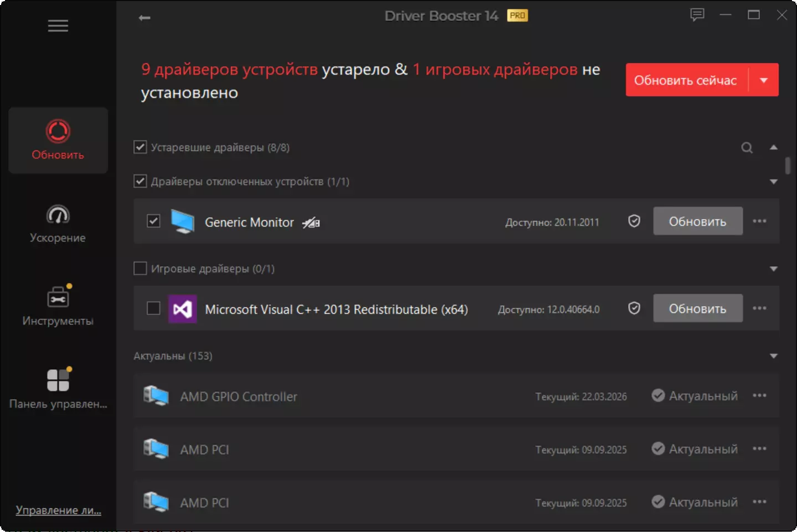797x532 pixels.
Task: Click Обновить for Microsoft Visual C++ 2013
Action: point(698,308)
